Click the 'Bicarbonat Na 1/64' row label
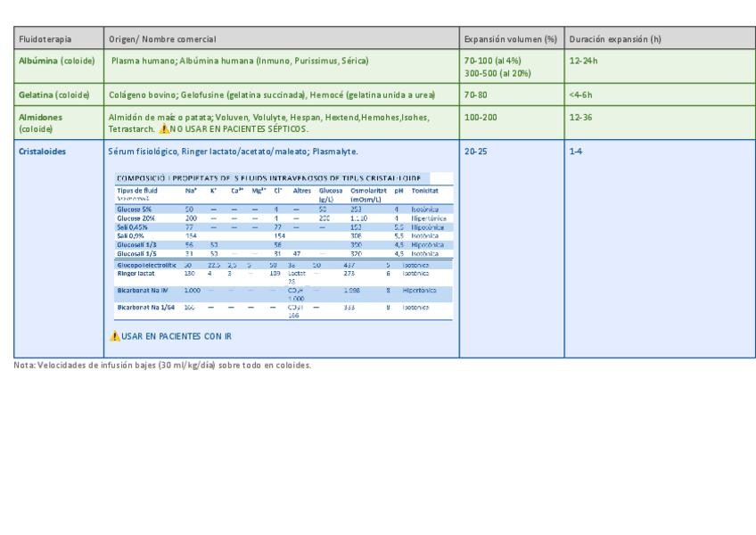 tap(144, 306)
